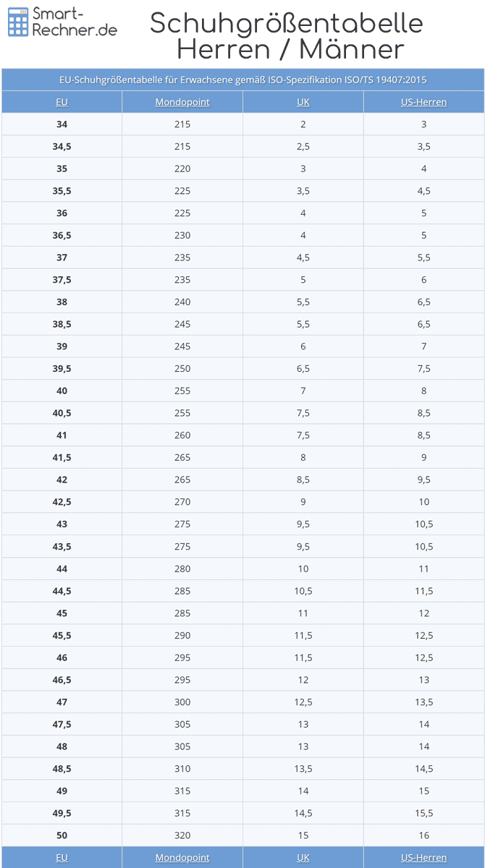Image resolution: width=485 pixels, height=868 pixels.
Task: Open the EU link in bottom footer row
Action: tap(62, 857)
